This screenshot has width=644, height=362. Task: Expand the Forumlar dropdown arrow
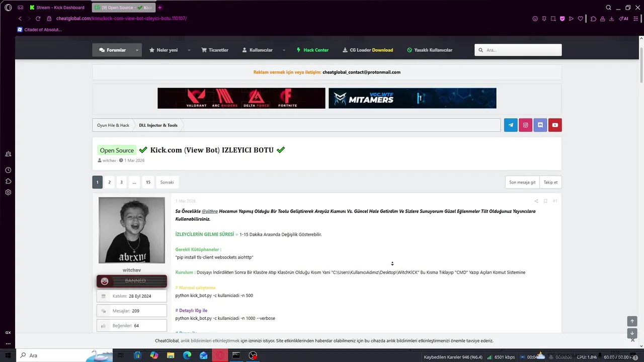[x=137, y=50]
